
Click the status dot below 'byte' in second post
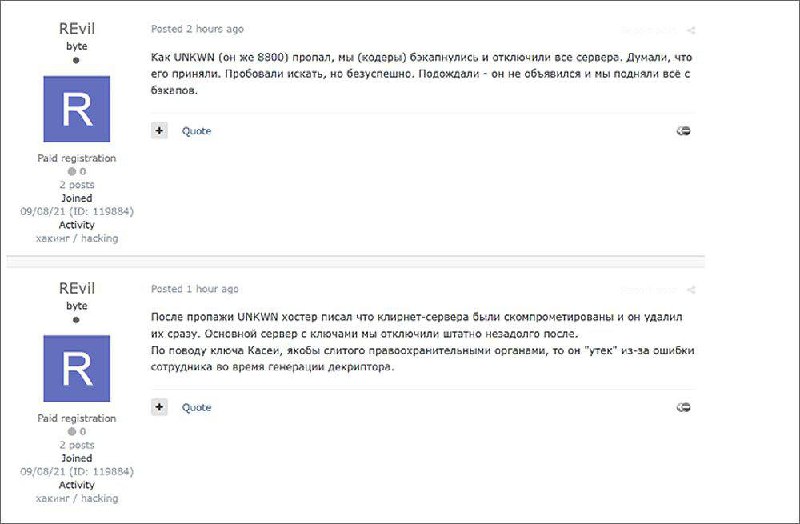[x=76, y=320]
